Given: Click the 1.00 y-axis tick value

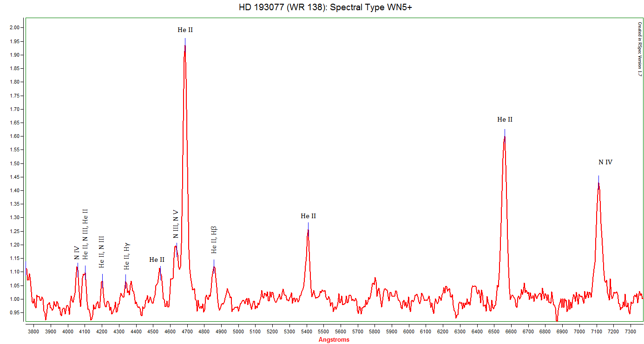Looking at the screenshot, I should click(x=15, y=299).
